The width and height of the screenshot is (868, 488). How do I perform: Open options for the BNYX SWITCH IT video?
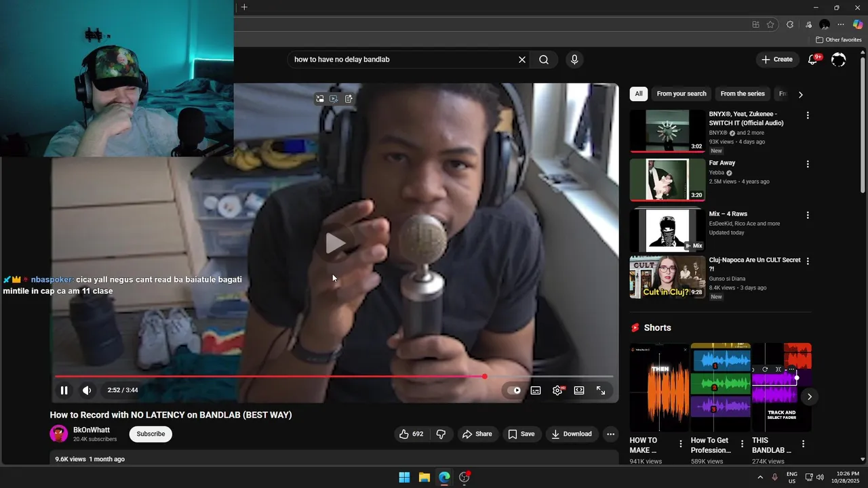(x=807, y=115)
